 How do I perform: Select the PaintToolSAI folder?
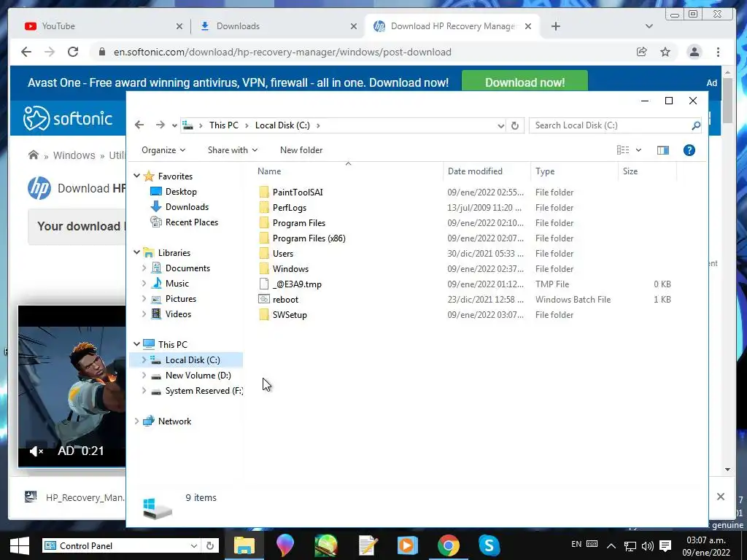point(298,192)
